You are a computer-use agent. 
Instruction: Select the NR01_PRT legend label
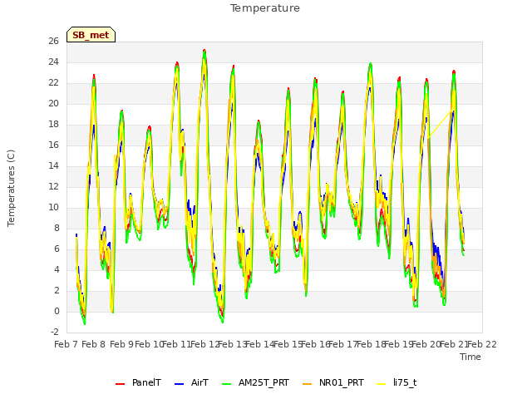click(x=342, y=383)
